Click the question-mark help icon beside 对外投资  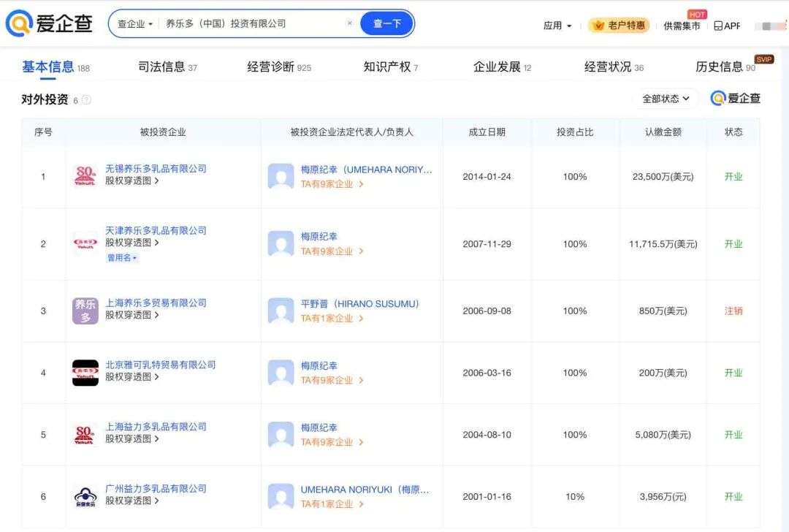pos(86,99)
